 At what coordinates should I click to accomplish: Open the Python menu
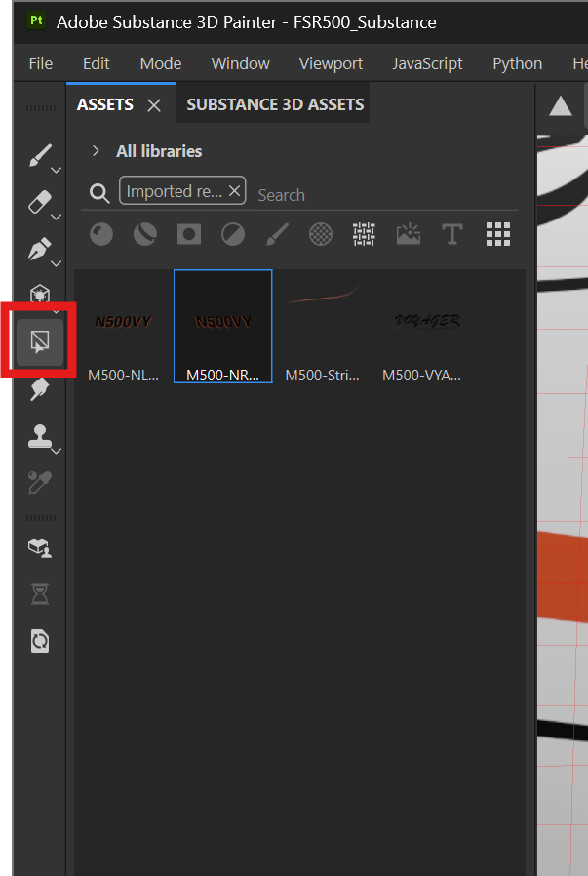517,63
